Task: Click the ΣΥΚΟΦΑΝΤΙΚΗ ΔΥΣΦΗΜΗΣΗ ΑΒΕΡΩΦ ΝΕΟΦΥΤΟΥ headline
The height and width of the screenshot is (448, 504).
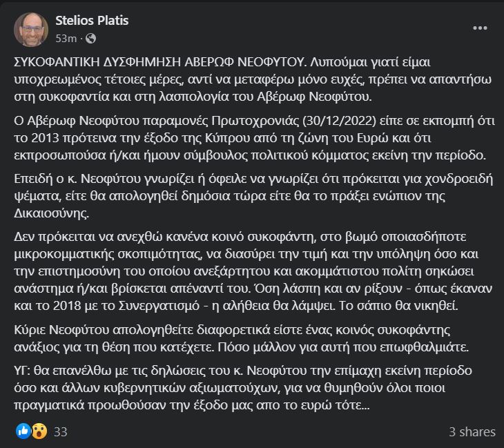Action: click(x=159, y=61)
